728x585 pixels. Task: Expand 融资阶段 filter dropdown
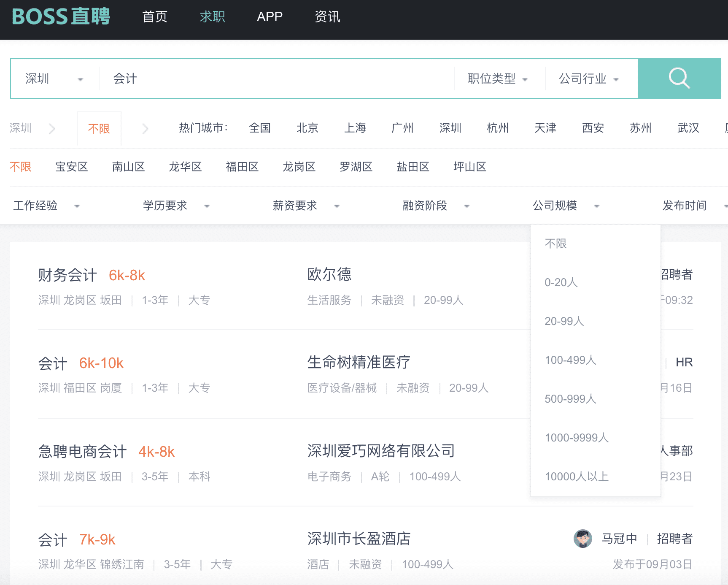(436, 206)
